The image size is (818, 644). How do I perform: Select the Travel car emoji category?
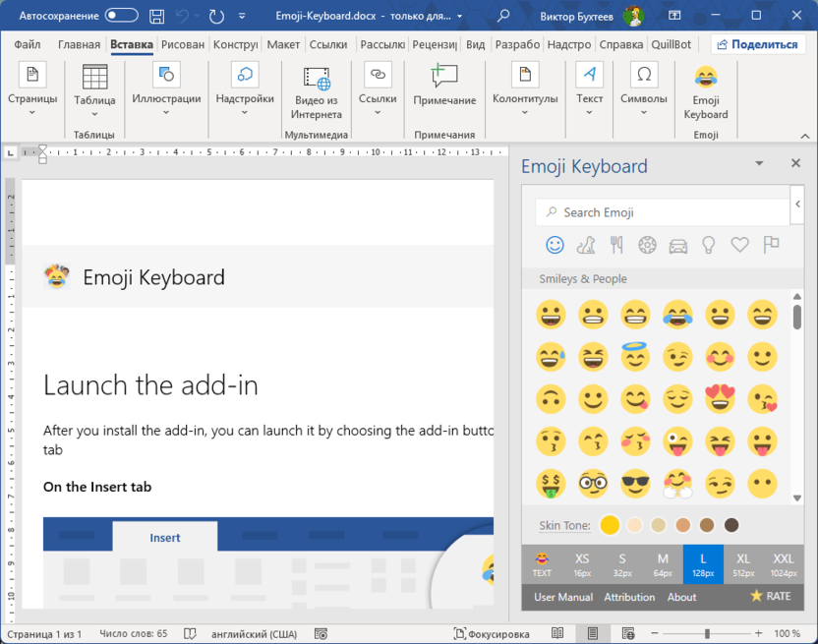click(x=677, y=245)
